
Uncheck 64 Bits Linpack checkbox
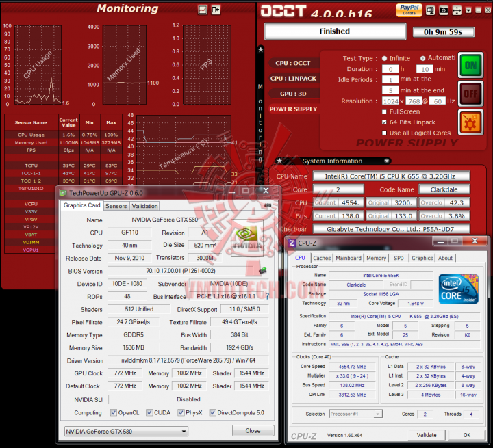tap(384, 122)
